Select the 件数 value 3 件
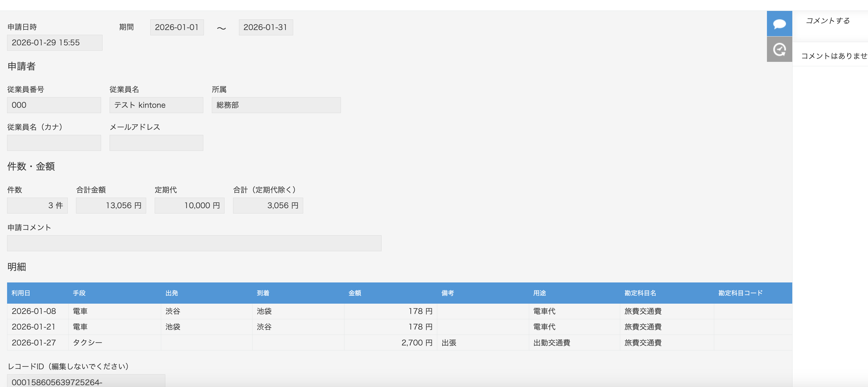This screenshot has width=868, height=387. coord(37,206)
